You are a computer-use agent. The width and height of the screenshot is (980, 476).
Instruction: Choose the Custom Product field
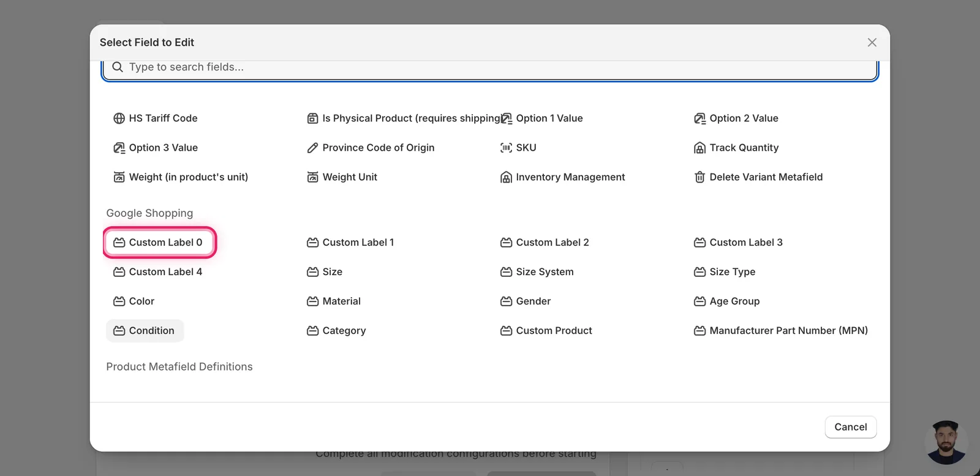click(547, 331)
